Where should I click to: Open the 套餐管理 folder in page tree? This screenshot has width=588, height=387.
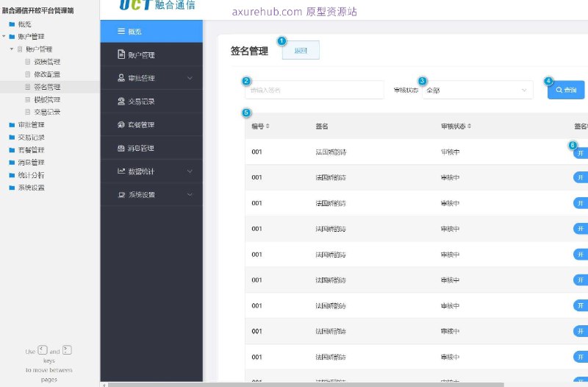tap(31, 150)
